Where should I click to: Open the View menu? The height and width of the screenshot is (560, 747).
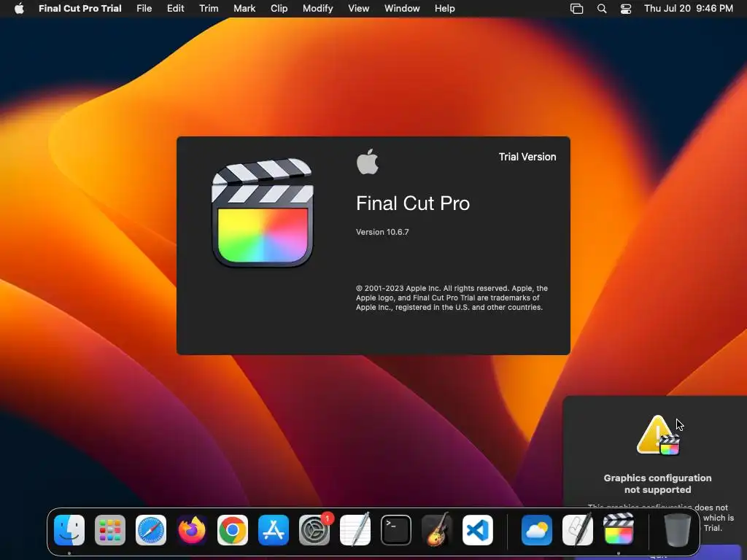358,8
